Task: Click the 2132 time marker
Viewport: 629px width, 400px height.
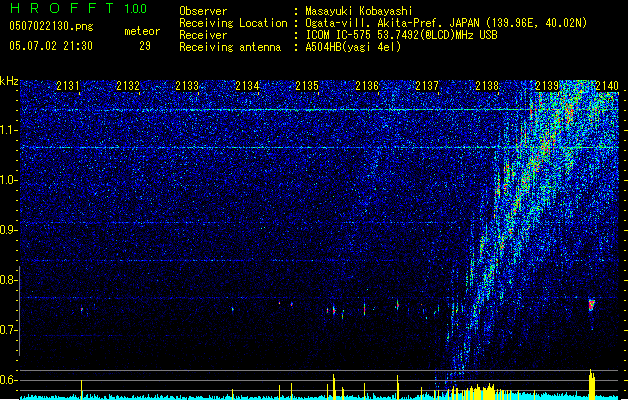Action: point(128,86)
